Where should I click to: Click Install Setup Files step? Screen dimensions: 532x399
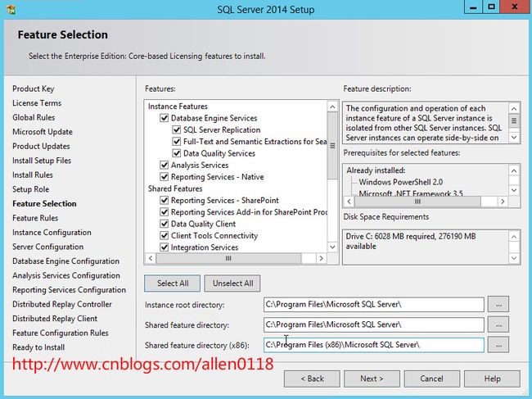42,161
